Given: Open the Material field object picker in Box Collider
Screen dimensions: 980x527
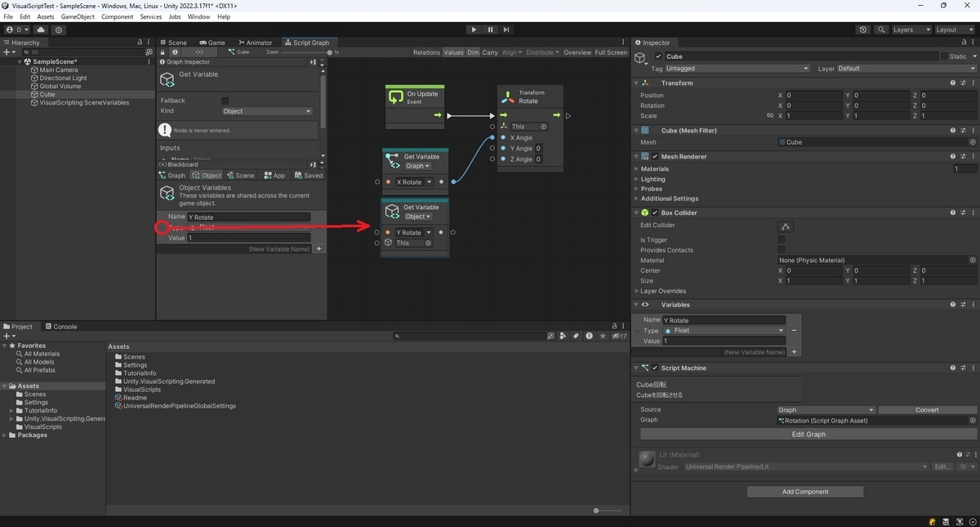Looking at the screenshot, I should [973, 260].
